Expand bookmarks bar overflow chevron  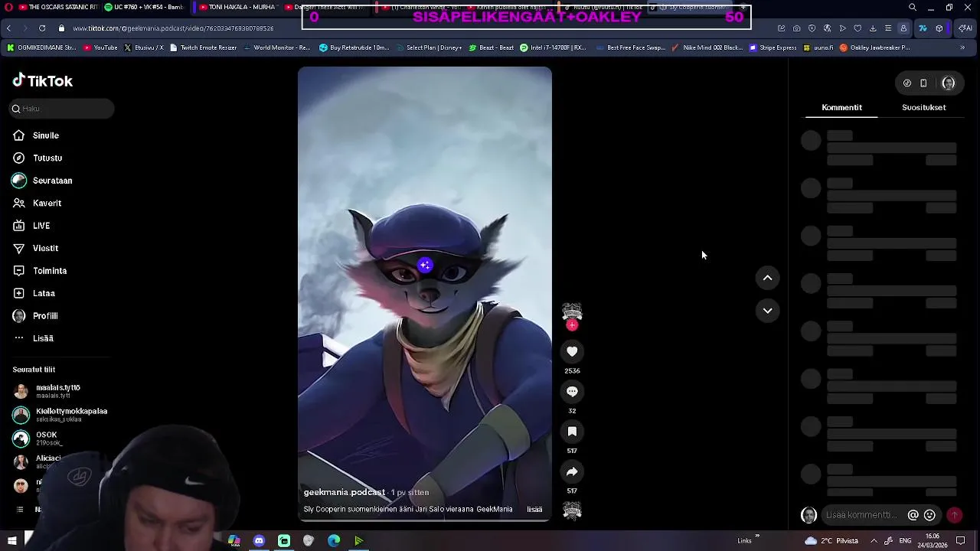[x=962, y=47]
